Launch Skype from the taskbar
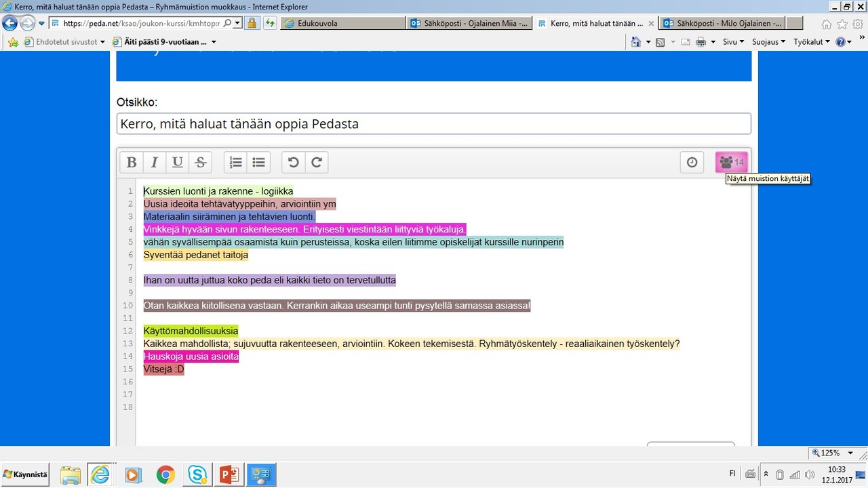This screenshot has height=488, width=868. [197, 474]
